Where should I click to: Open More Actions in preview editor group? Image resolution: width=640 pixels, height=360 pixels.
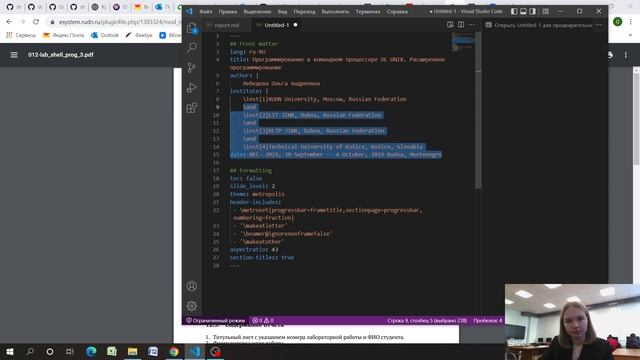point(598,25)
